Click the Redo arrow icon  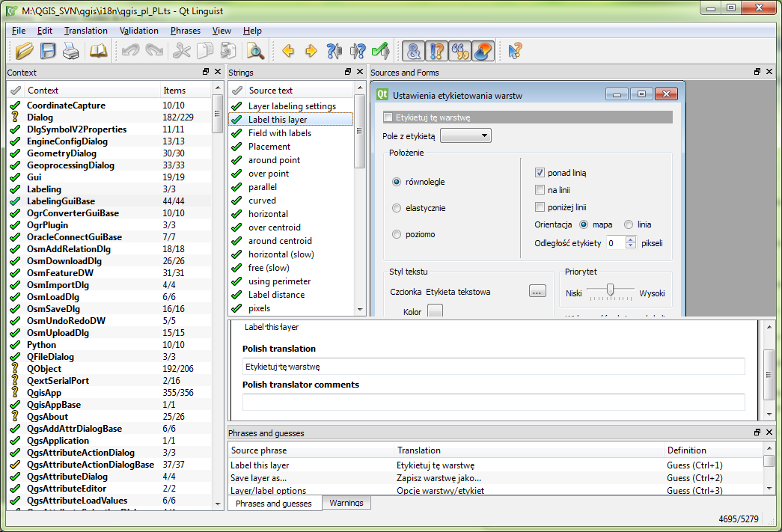154,51
